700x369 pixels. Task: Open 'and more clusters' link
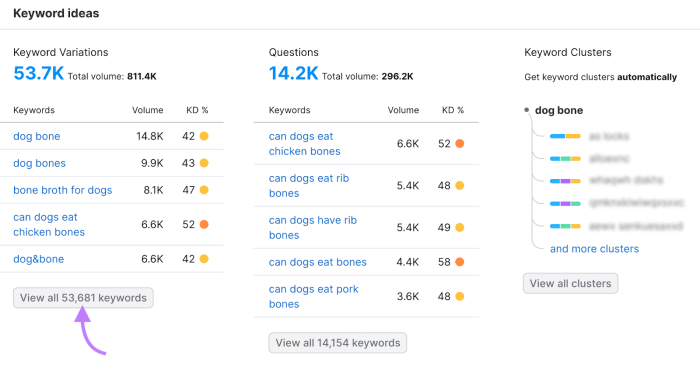(x=594, y=249)
